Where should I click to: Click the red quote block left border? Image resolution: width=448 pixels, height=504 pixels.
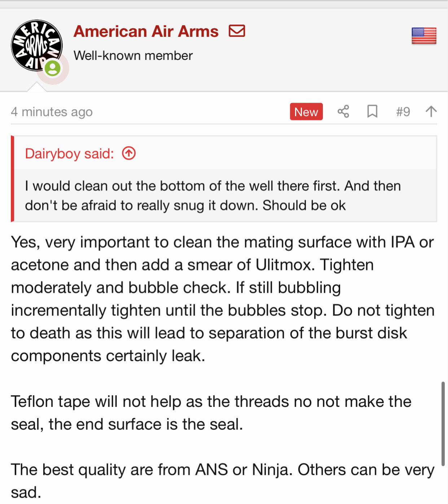pos(13,179)
